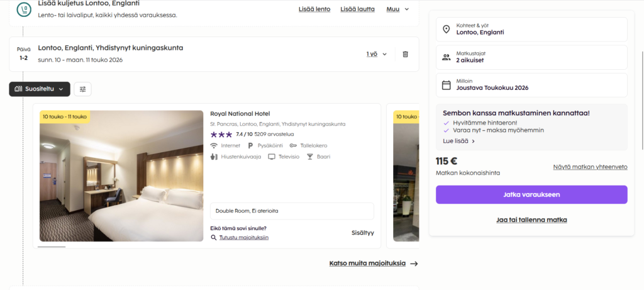Click the Royal National Hotel title
The image size is (644, 290).
click(240, 114)
